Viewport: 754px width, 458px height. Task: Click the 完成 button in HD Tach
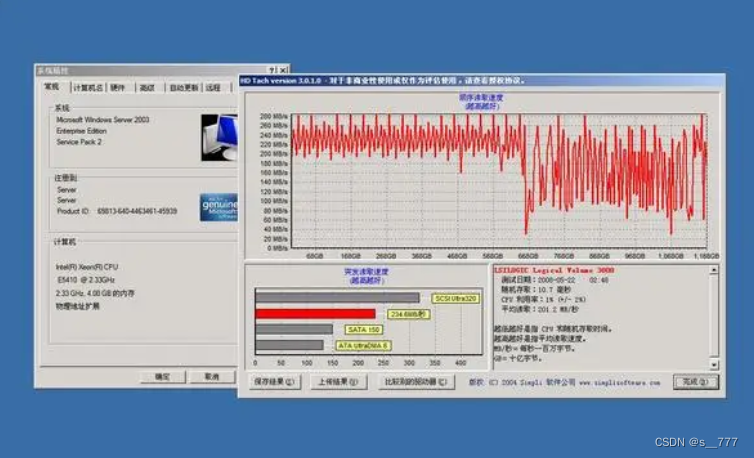pyautogui.click(x=696, y=382)
